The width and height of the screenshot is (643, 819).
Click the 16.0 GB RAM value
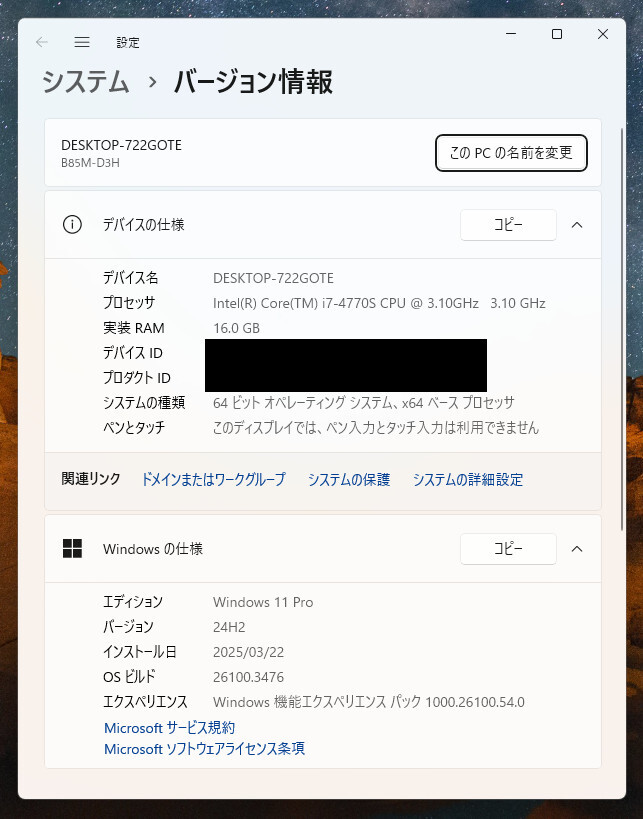coord(237,328)
